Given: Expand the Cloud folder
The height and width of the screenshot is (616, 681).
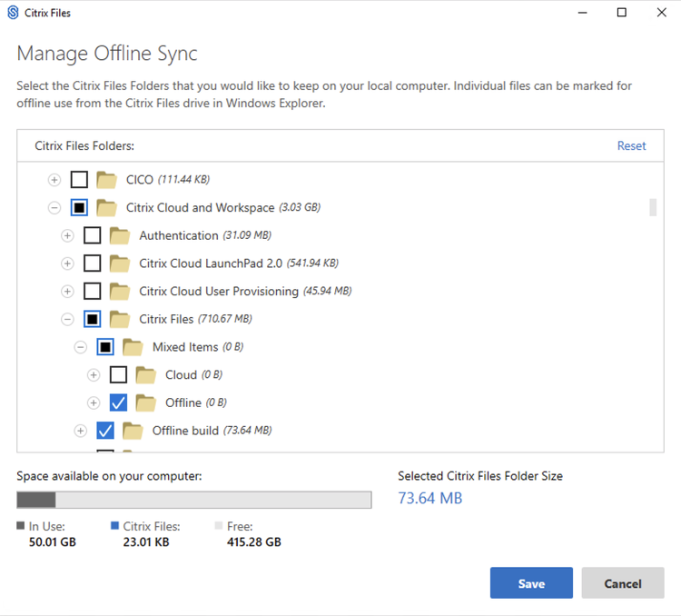Looking at the screenshot, I should pyautogui.click(x=94, y=375).
